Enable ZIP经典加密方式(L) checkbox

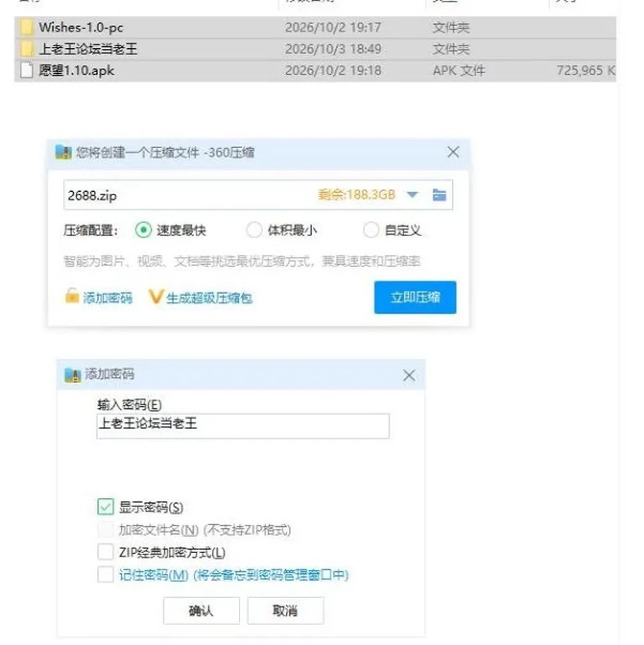105,552
